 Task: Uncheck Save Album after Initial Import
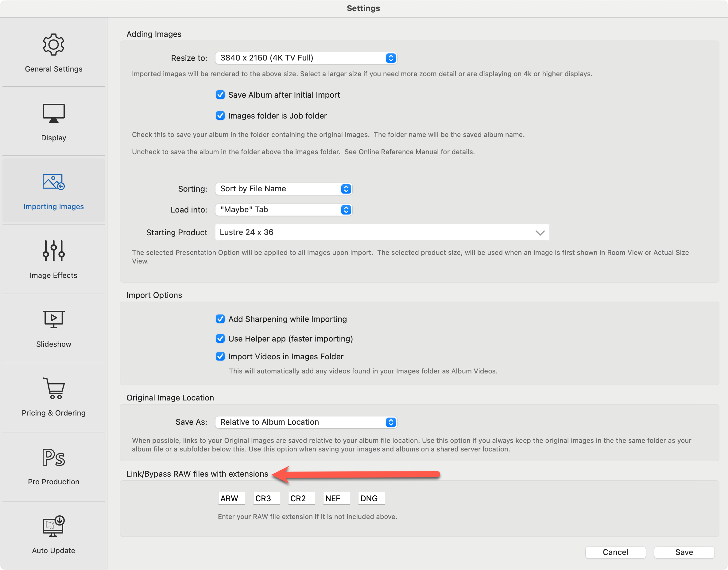(x=220, y=95)
